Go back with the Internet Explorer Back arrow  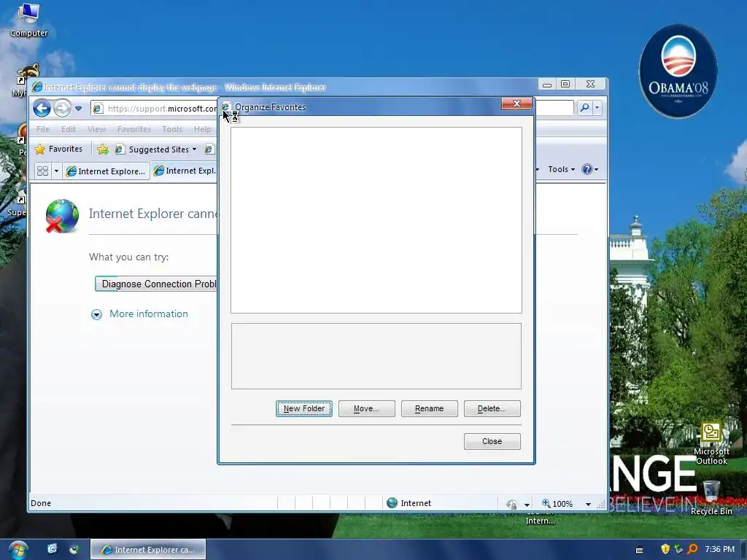[x=42, y=109]
